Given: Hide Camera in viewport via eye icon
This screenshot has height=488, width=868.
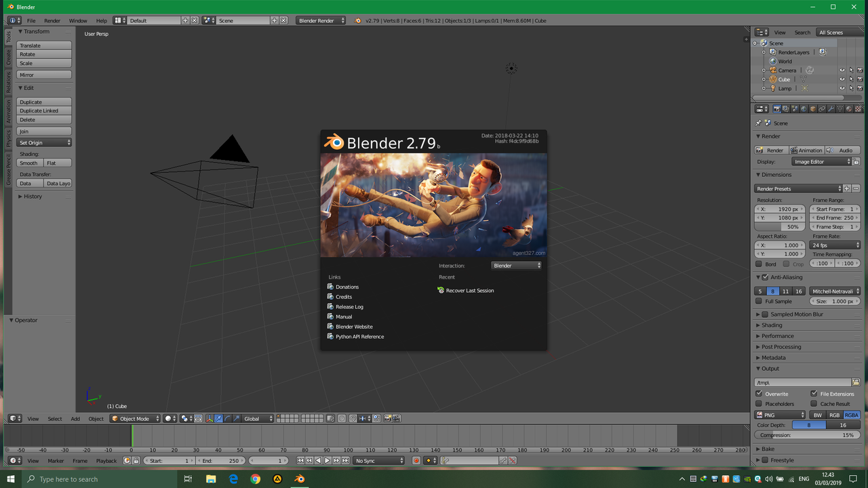Looking at the screenshot, I should coord(842,70).
